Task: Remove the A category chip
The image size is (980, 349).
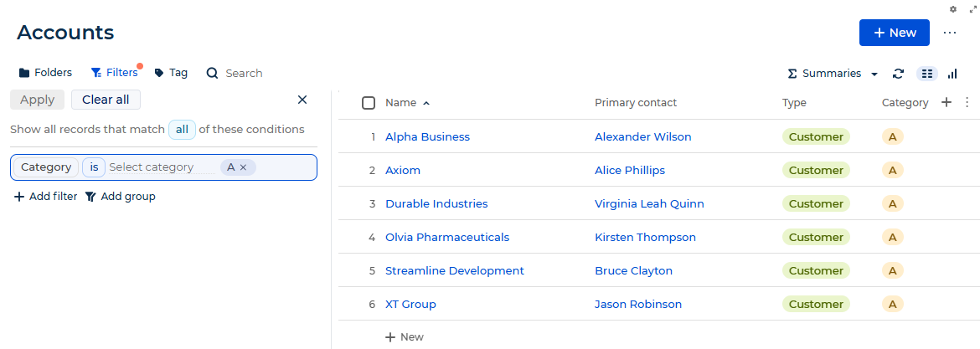Action: tap(244, 167)
